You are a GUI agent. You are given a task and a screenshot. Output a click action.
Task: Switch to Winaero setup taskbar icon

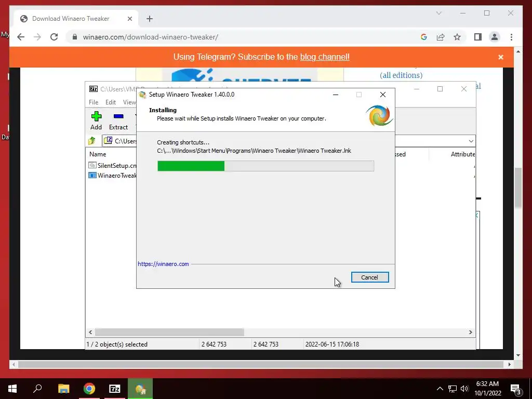[140, 389]
